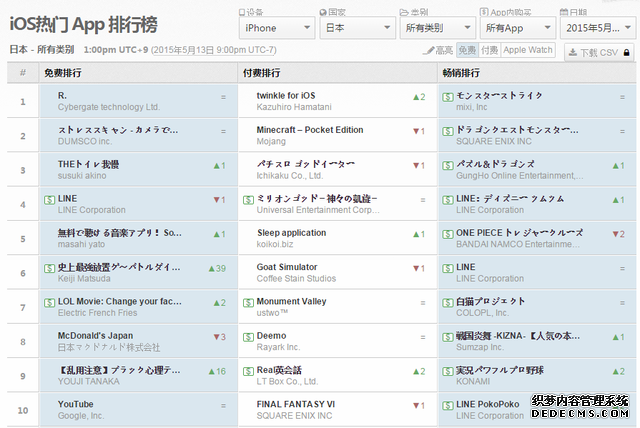This screenshot has height=428, width=640.
Task: Select FINAL FANTASY VI app name
Action: pyautogui.click(x=296, y=404)
